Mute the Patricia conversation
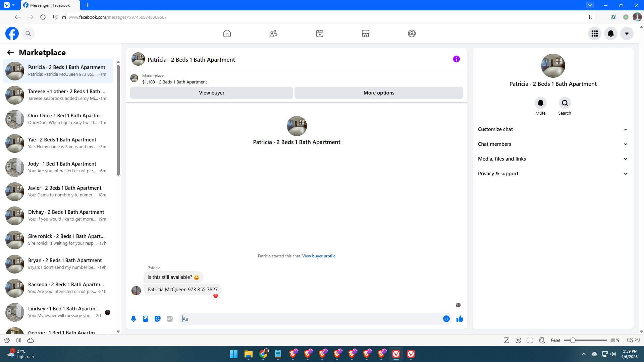 541,103
